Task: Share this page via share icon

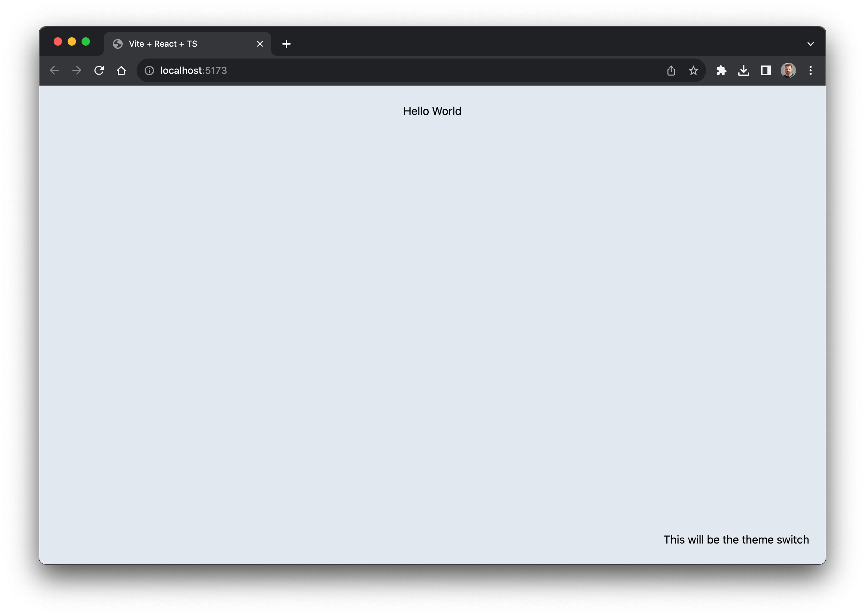Action: point(671,70)
